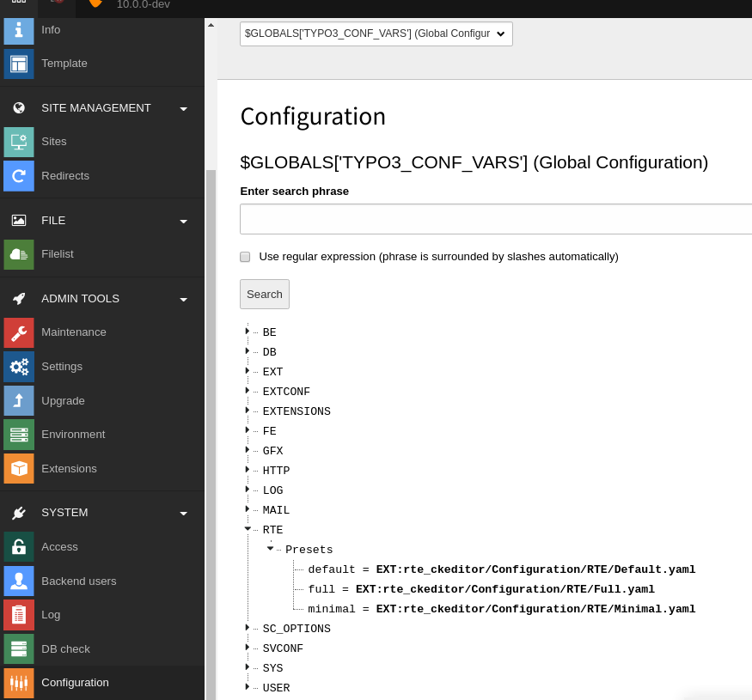Open the Template module icon

[x=19, y=64]
